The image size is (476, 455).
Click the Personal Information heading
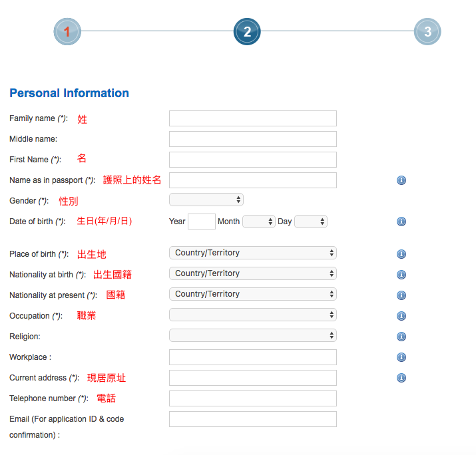[69, 93]
